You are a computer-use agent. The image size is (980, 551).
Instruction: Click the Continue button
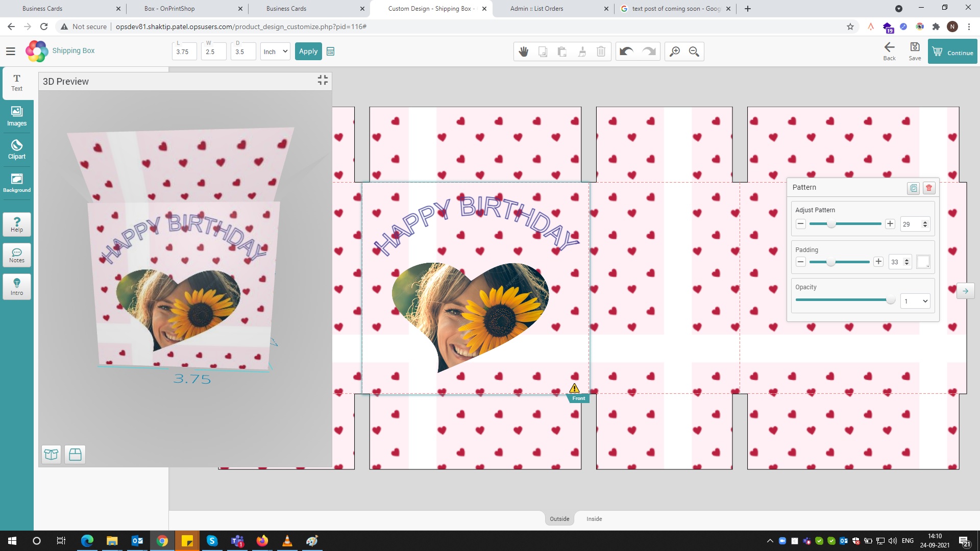point(952,52)
